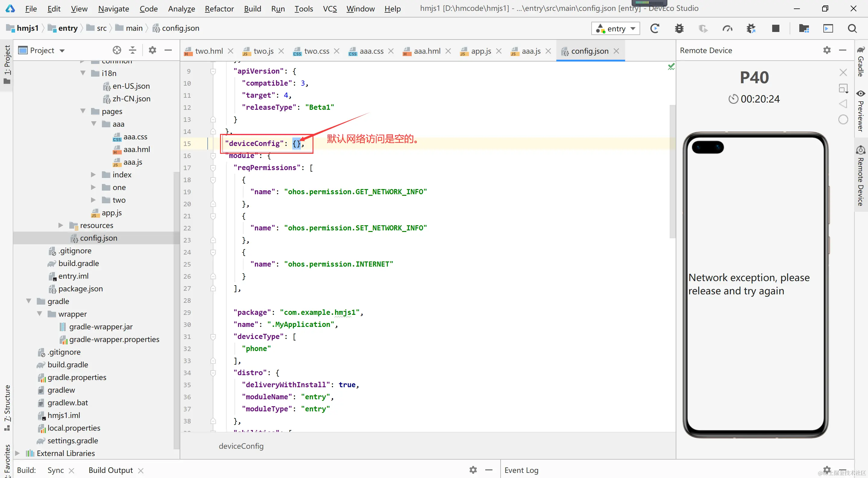This screenshot has height=478, width=868.
Task: Click the profiler gauge icon in toolbar
Action: pyautogui.click(x=727, y=29)
